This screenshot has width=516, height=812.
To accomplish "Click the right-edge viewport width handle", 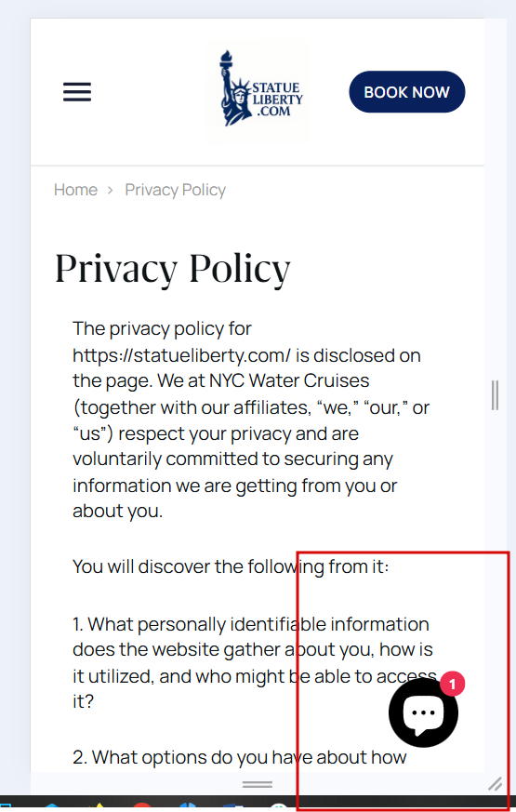I will [x=496, y=395].
